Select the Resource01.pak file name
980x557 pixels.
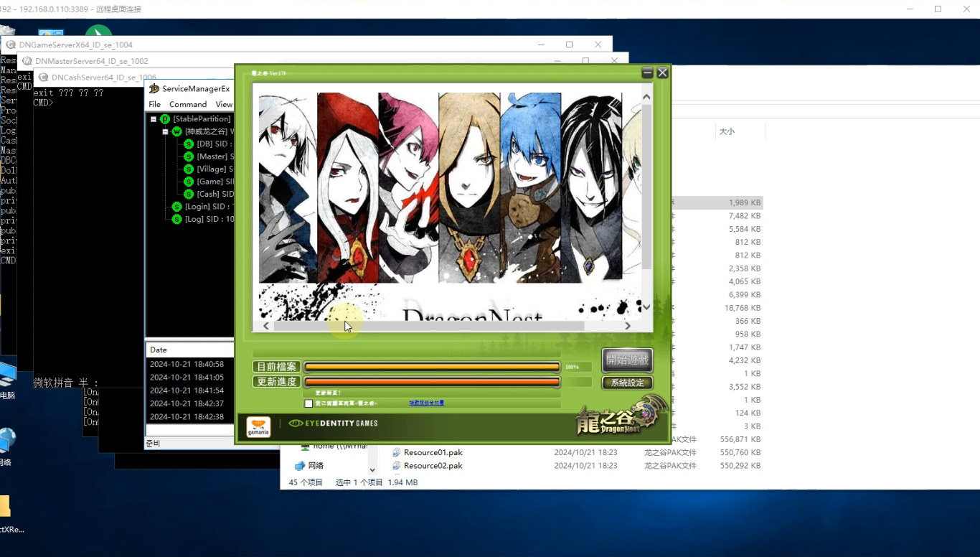[x=433, y=453]
